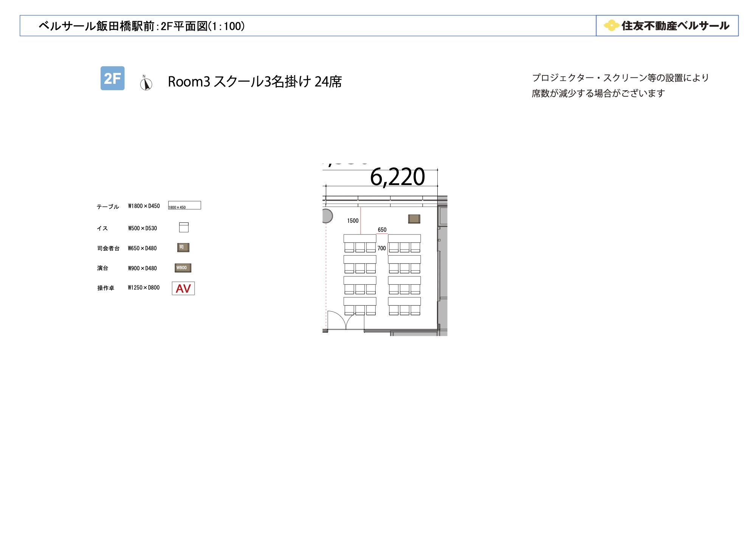
Task: Click the note line 席数が減少する場合がございます
Action: [598, 93]
